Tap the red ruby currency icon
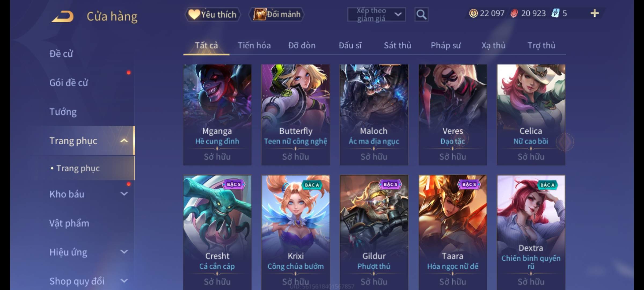 point(514,13)
